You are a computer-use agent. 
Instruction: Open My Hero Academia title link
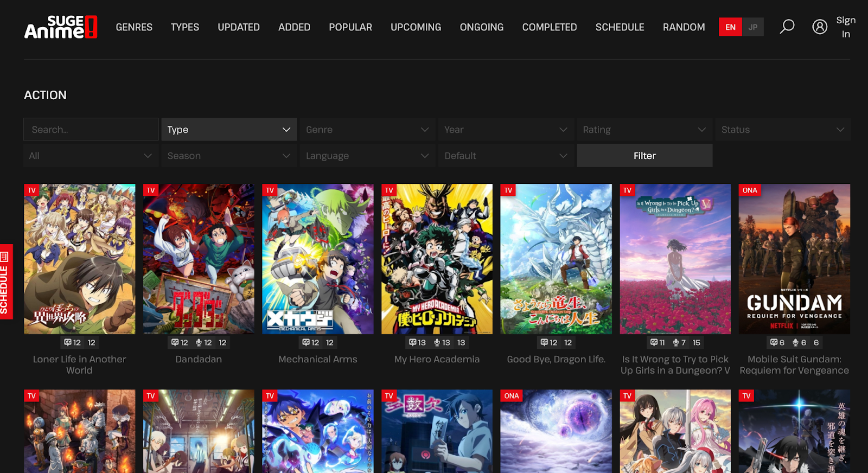[x=437, y=359]
